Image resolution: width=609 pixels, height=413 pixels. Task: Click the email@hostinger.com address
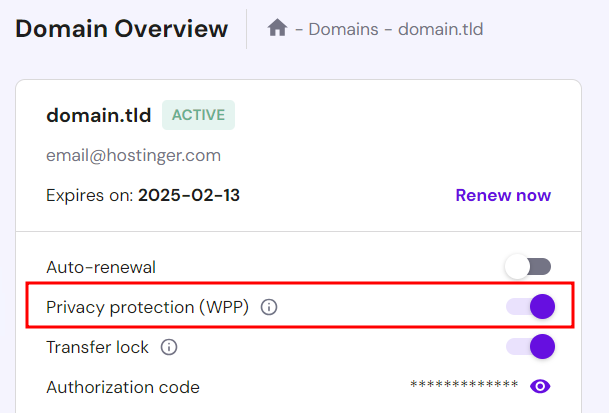click(133, 155)
